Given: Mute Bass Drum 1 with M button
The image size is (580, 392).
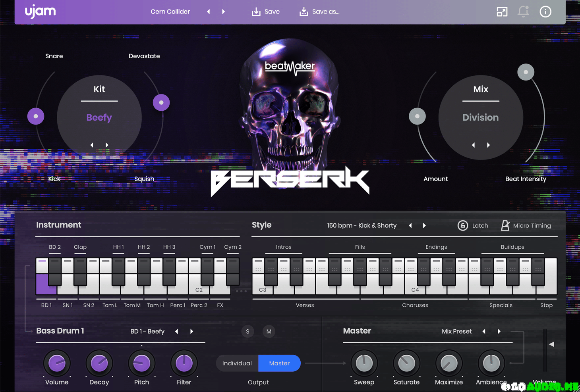Looking at the screenshot, I should point(269,331).
